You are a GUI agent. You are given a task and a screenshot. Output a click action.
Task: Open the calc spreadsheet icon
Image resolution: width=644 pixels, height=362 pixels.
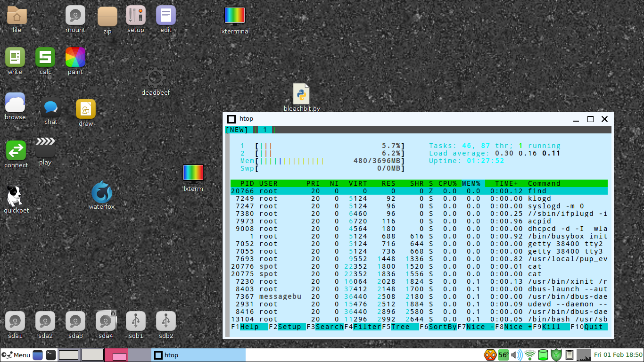[45, 58]
